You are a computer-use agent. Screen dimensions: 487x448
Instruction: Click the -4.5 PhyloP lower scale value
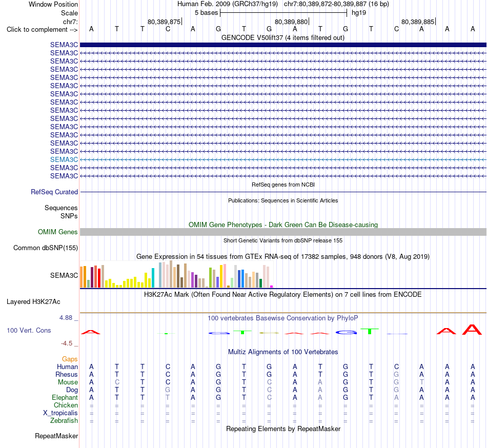(67, 343)
